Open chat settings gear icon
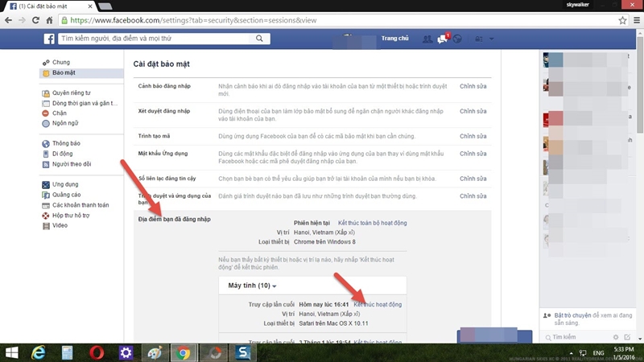This screenshot has height=362, width=644. pos(616,337)
